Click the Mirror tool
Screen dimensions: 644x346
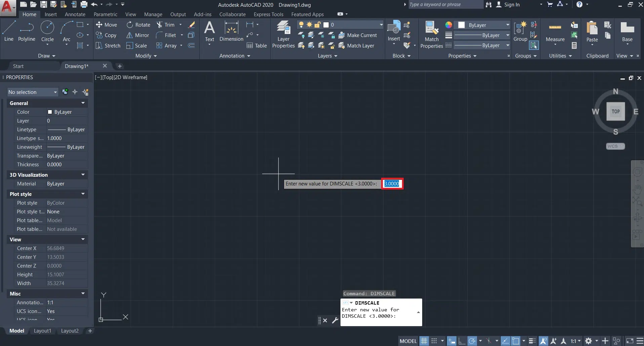coord(138,35)
